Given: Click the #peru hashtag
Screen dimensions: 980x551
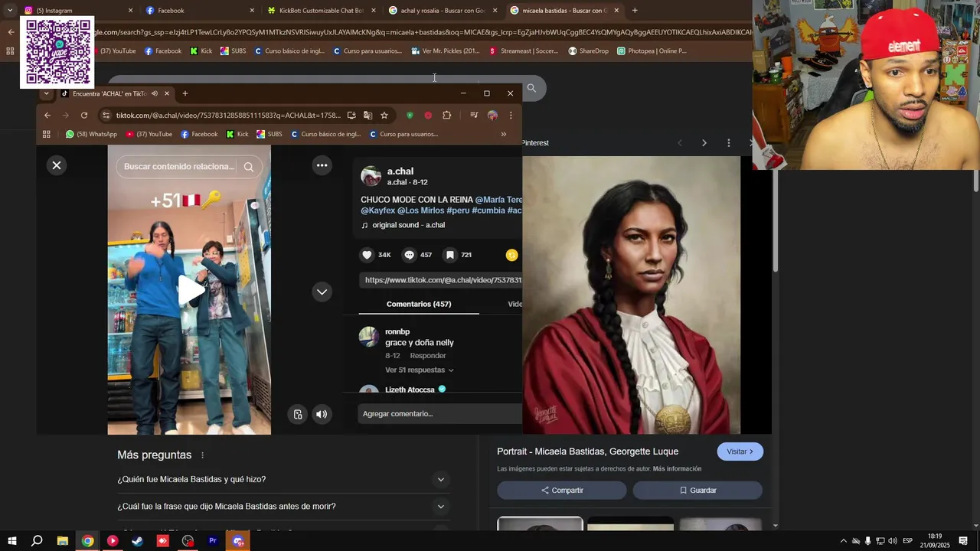Looking at the screenshot, I should click(x=458, y=210).
